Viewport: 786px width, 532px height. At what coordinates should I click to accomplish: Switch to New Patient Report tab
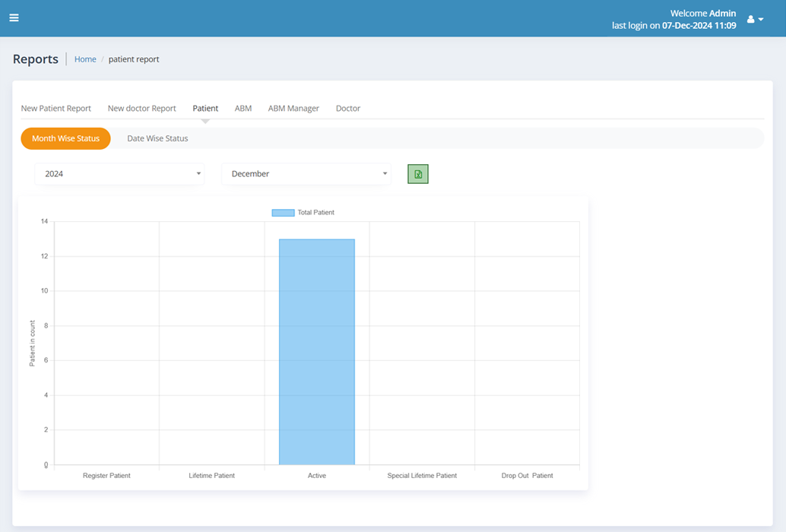click(x=55, y=108)
